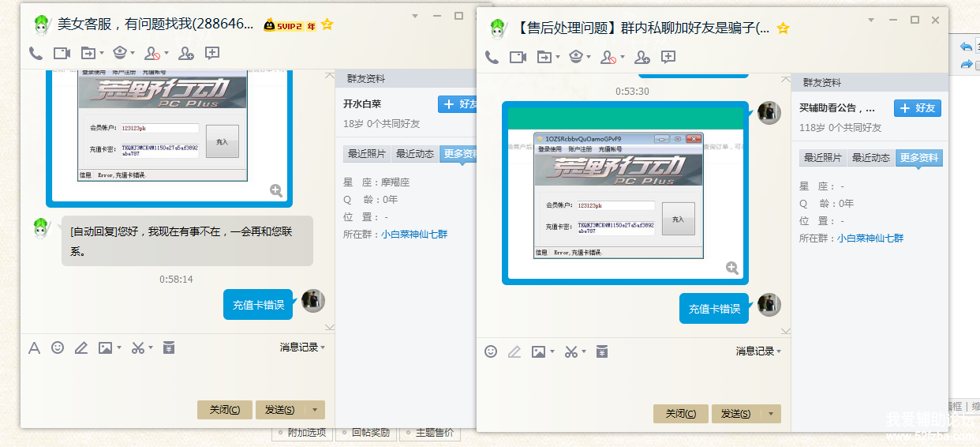Screen dimensions: 980x447
Task: Click font (A) icon in left chat
Action: point(34,347)
